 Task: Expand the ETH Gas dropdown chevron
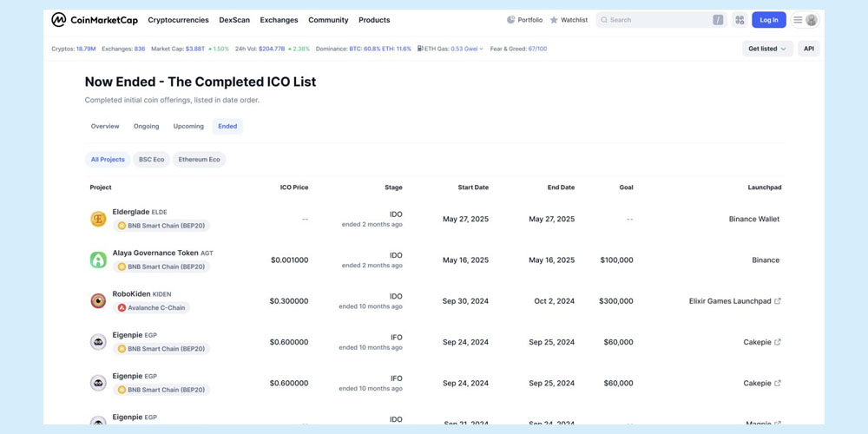click(x=481, y=49)
